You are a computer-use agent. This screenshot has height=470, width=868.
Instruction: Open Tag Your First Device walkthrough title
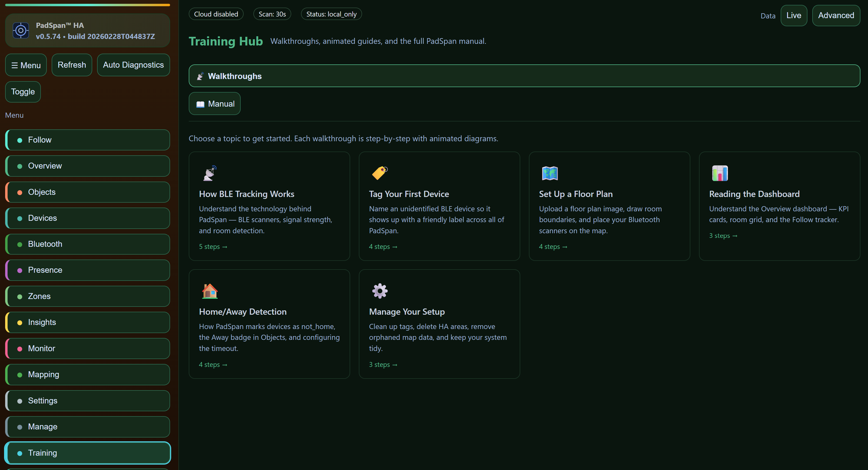pyautogui.click(x=409, y=194)
